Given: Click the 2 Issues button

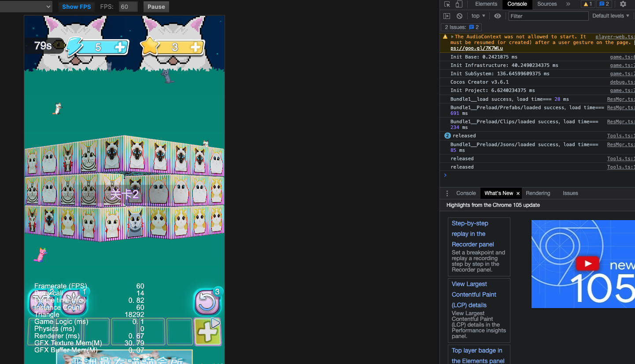Looking at the screenshot, I should 461,27.
